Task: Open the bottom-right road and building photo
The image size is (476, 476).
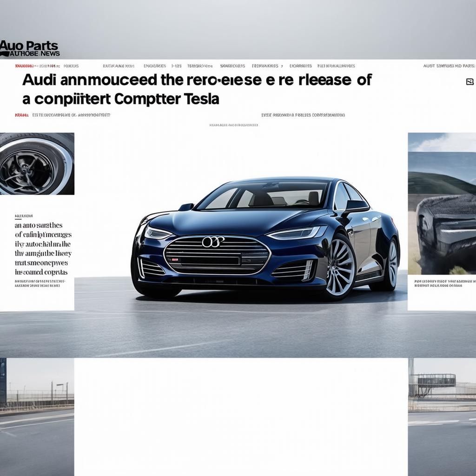Action: (442, 416)
